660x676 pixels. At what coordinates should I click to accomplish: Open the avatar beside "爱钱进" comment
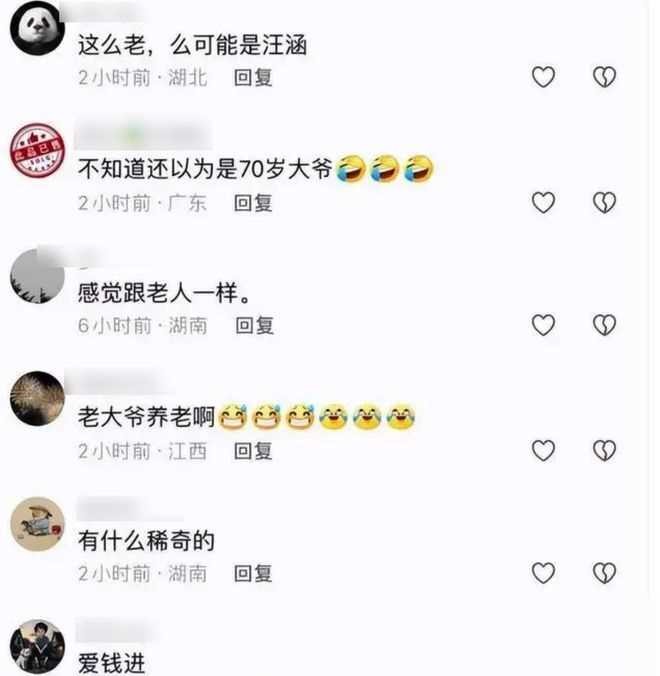[38, 647]
